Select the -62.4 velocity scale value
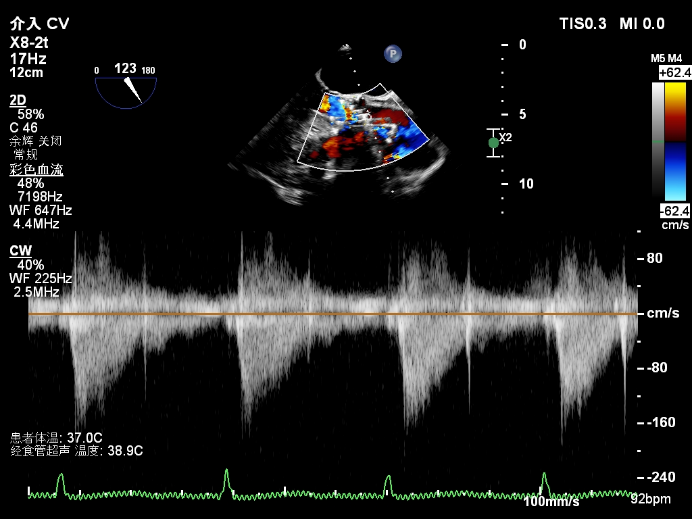The image size is (693, 520). (675, 211)
